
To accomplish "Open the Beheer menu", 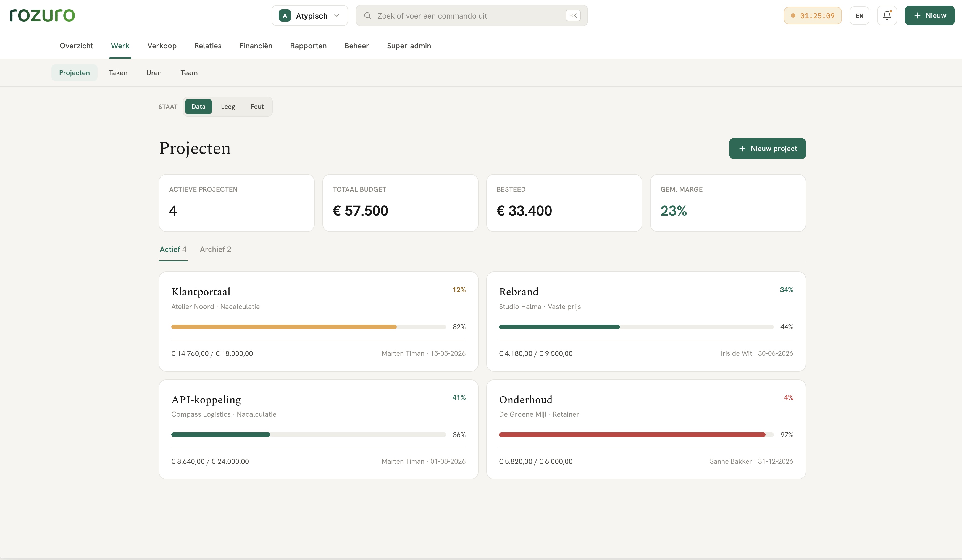I will [357, 46].
